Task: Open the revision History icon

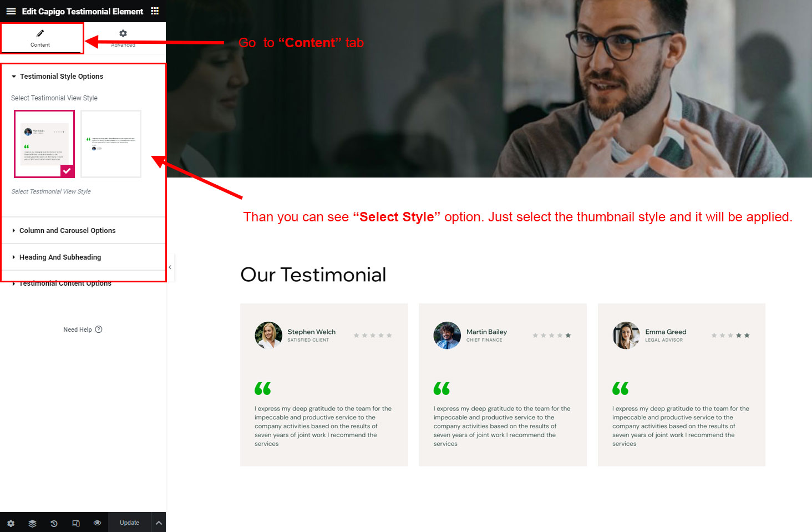Action: [54, 523]
